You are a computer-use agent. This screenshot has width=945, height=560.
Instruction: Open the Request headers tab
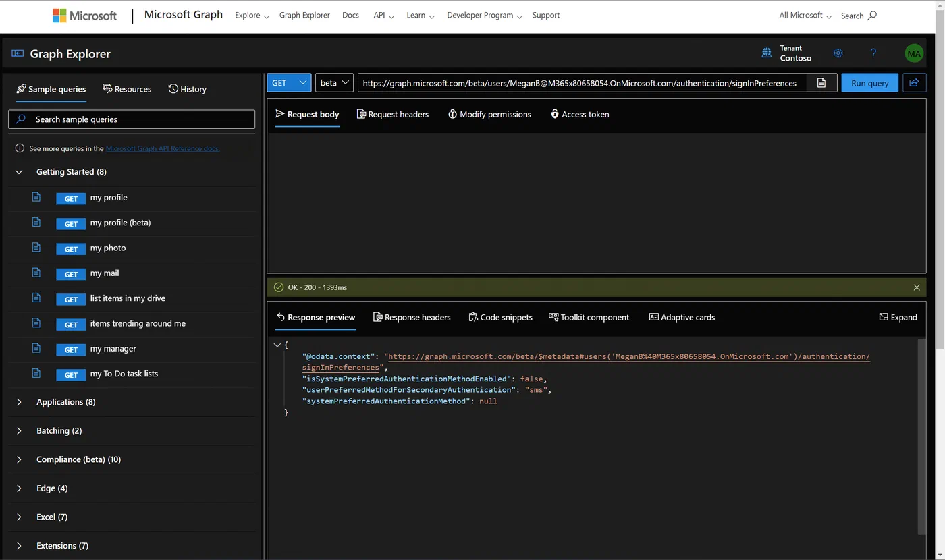(x=393, y=114)
